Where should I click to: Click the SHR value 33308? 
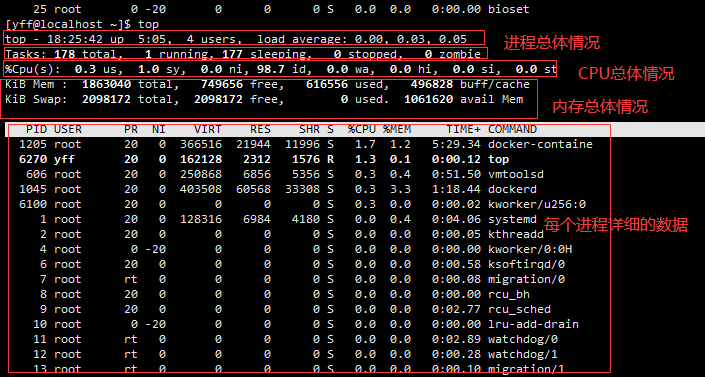point(303,189)
